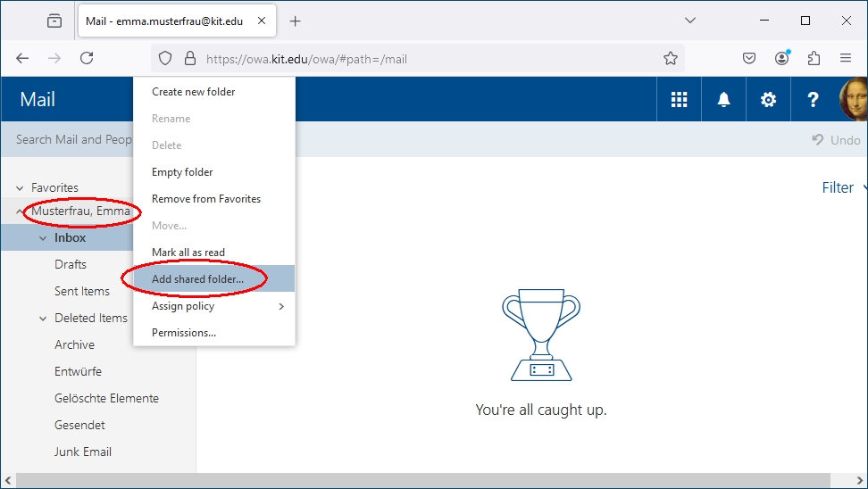
Task: Collapse the Inbox folder chevron
Action: (x=43, y=238)
